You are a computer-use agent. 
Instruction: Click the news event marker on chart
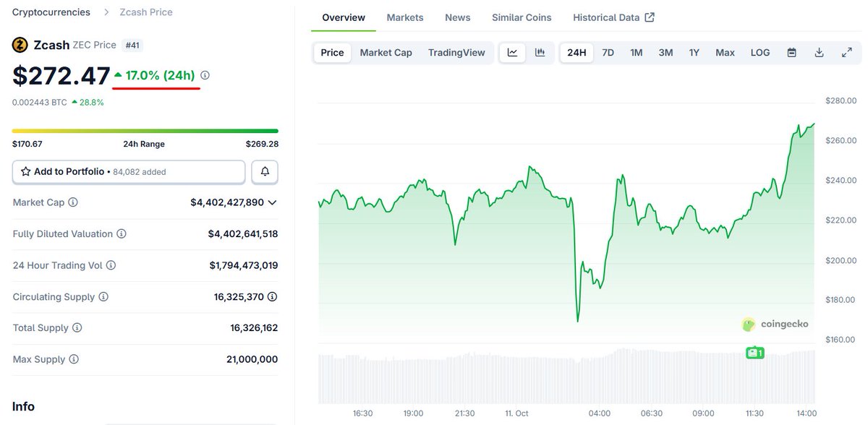point(755,353)
